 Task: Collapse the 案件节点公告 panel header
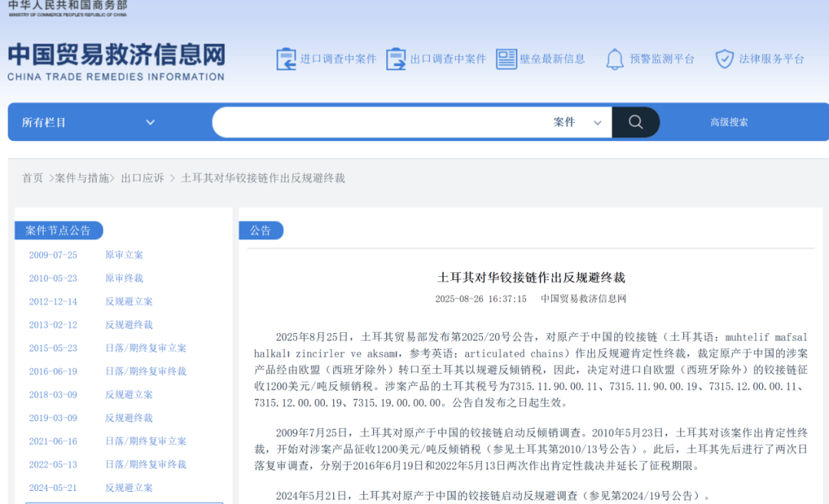pos(58,230)
